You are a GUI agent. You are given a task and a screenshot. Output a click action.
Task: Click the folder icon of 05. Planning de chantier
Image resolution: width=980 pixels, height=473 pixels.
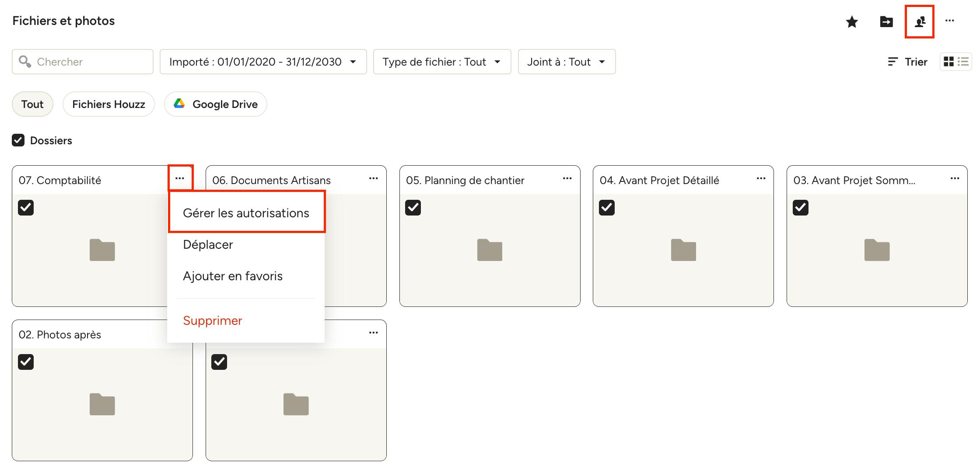click(x=490, y=250)
